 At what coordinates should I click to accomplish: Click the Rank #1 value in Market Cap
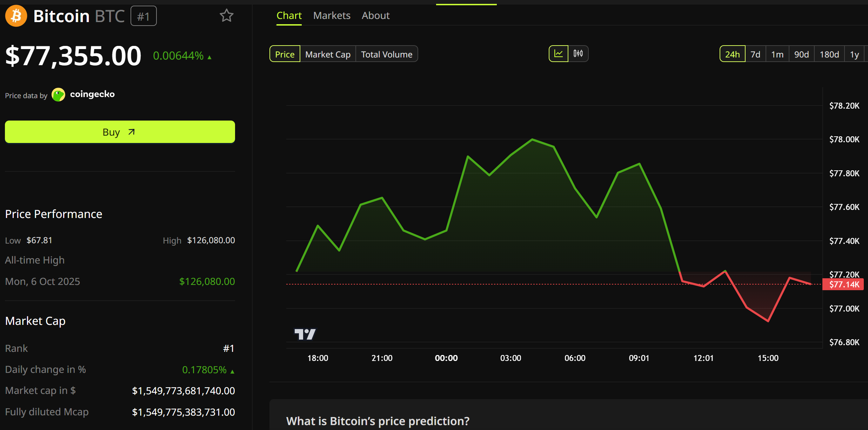[229, 348]
